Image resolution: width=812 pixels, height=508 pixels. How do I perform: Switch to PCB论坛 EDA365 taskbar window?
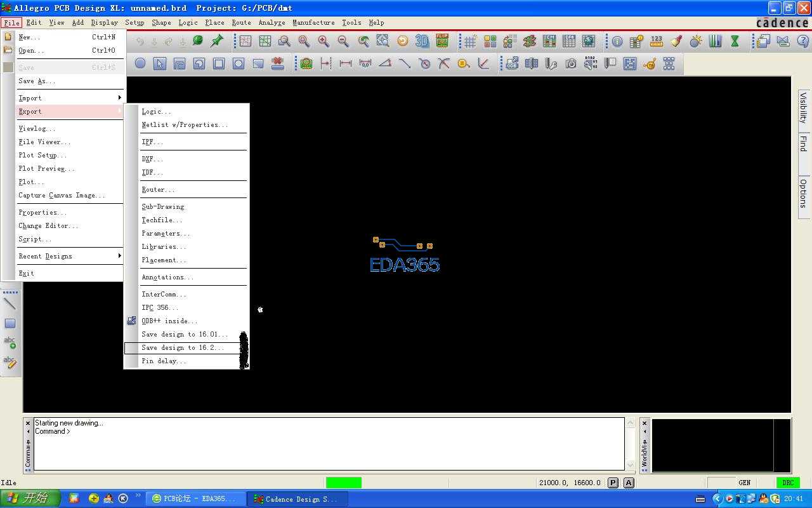coord(194,499)
